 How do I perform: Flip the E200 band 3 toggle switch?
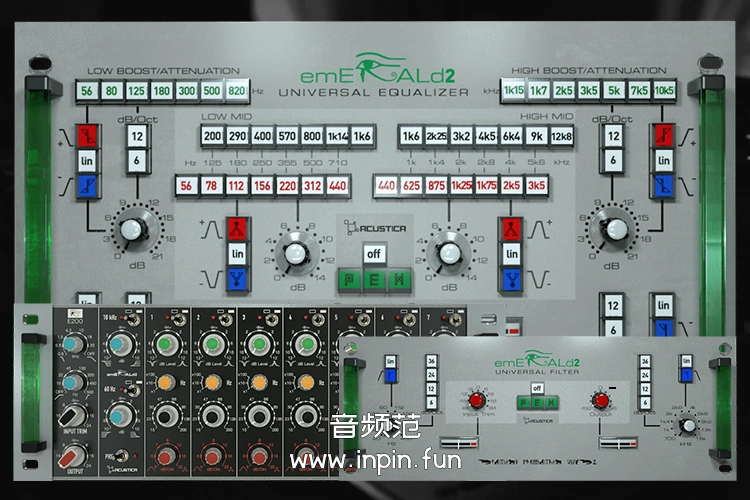(271, 320)
